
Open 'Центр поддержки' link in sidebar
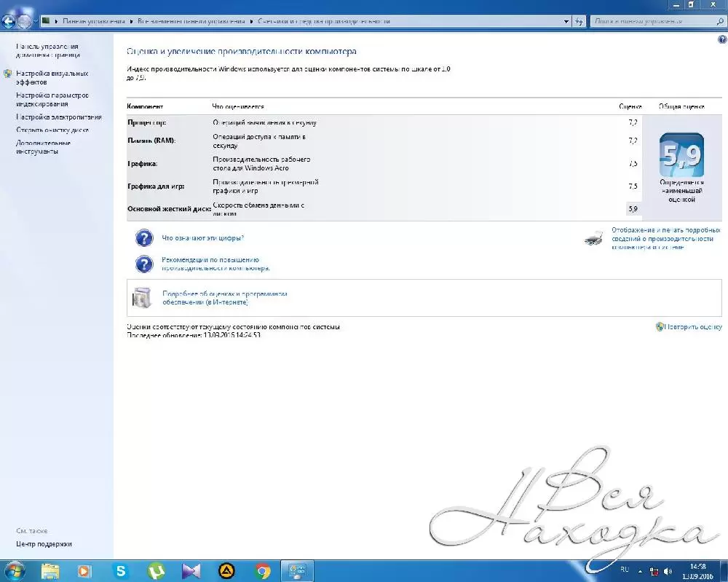click(x=44, y=543)
